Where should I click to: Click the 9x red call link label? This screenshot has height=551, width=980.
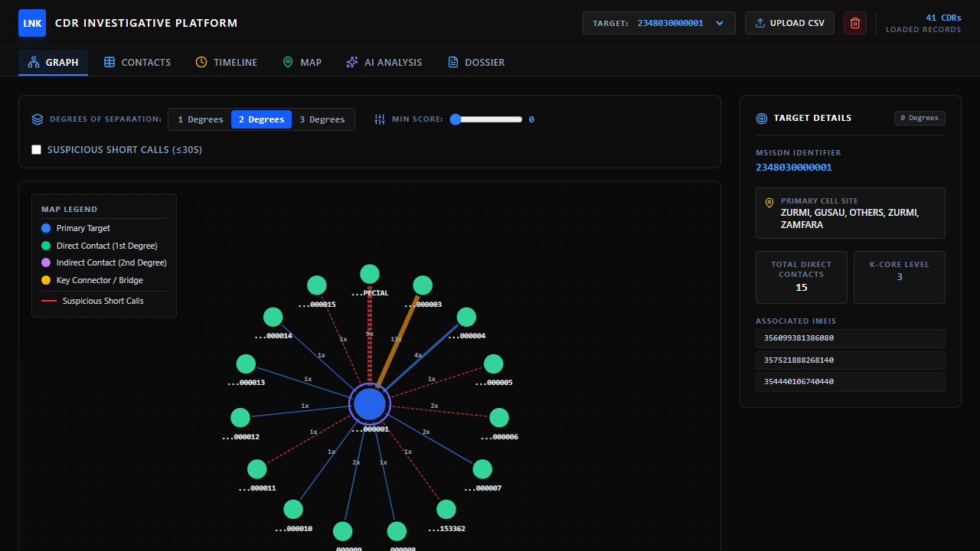(370, 334)
